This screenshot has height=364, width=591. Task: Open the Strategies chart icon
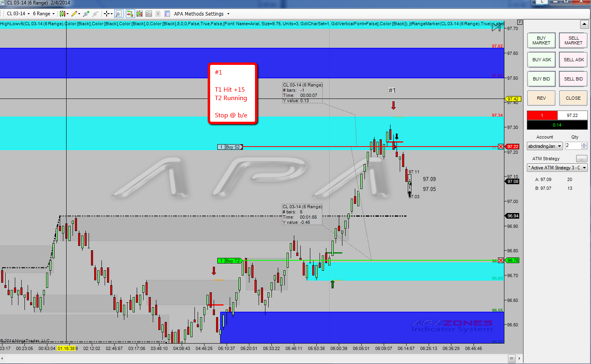[149, 14]
